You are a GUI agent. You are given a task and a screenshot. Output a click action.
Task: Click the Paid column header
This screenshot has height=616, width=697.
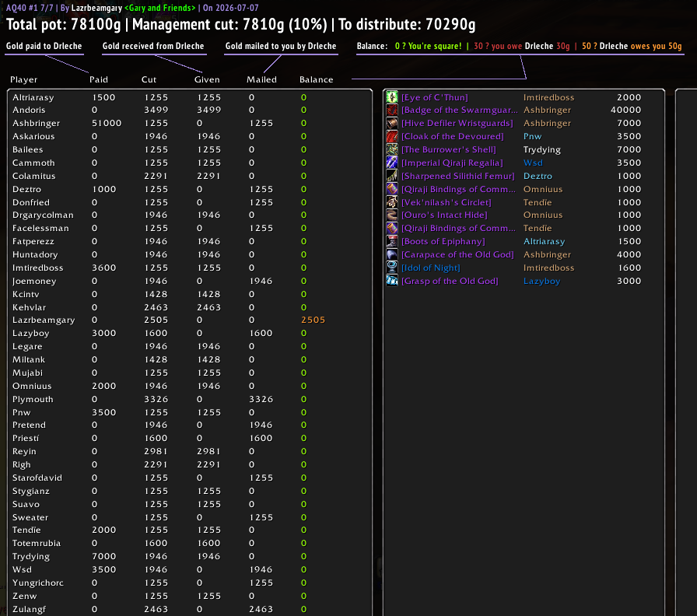(x=99, y=79)
